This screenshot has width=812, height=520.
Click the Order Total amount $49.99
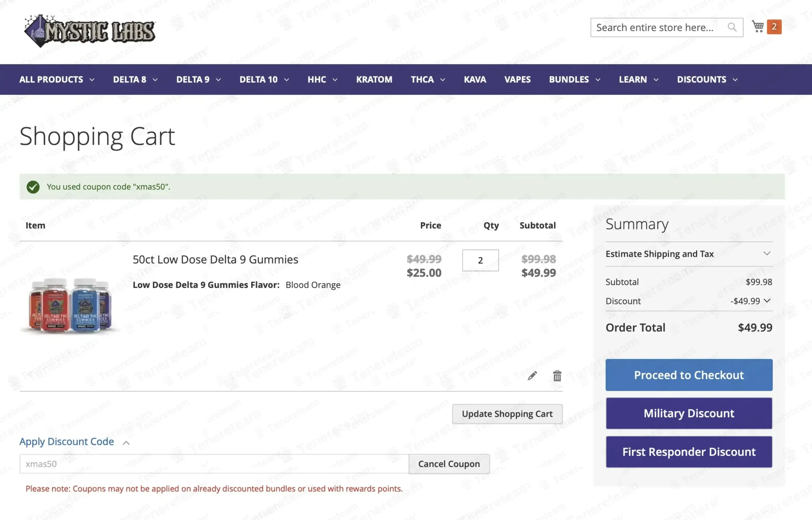pyautogui.click(x=755, y=327)
